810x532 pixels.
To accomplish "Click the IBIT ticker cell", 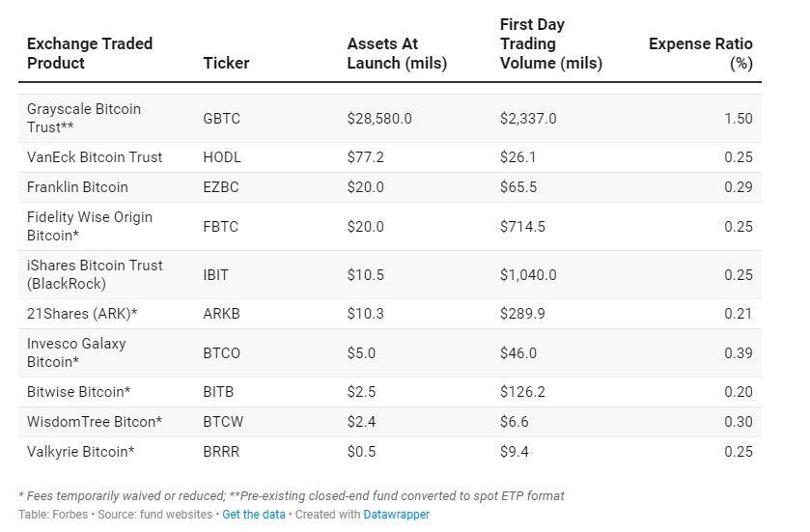I will coord(216,275).
